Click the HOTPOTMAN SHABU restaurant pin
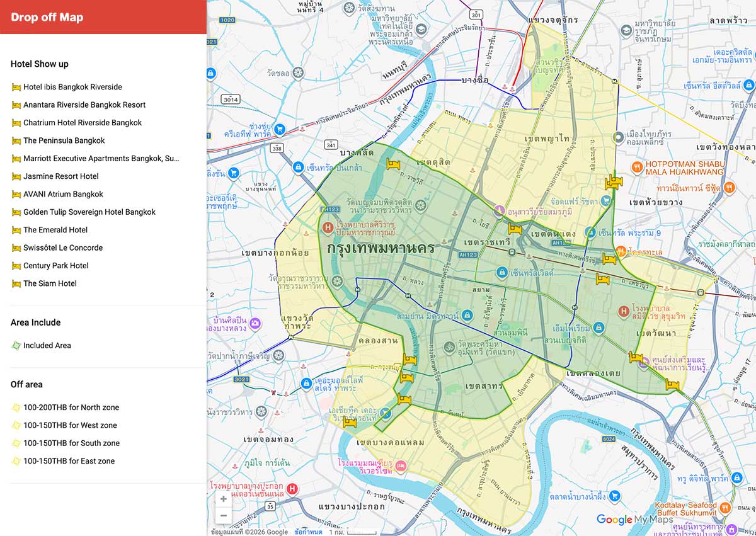The height and width of the screenshot is (536, 756). (637, 168)
